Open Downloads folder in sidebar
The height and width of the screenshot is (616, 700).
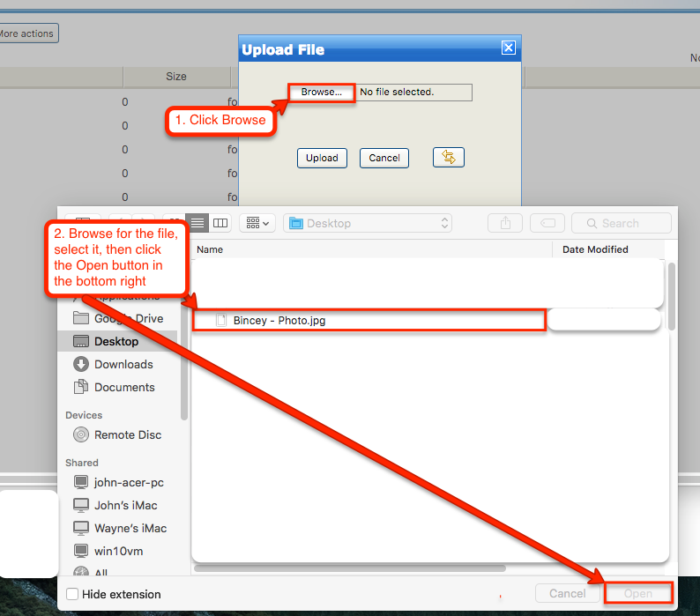123,364
